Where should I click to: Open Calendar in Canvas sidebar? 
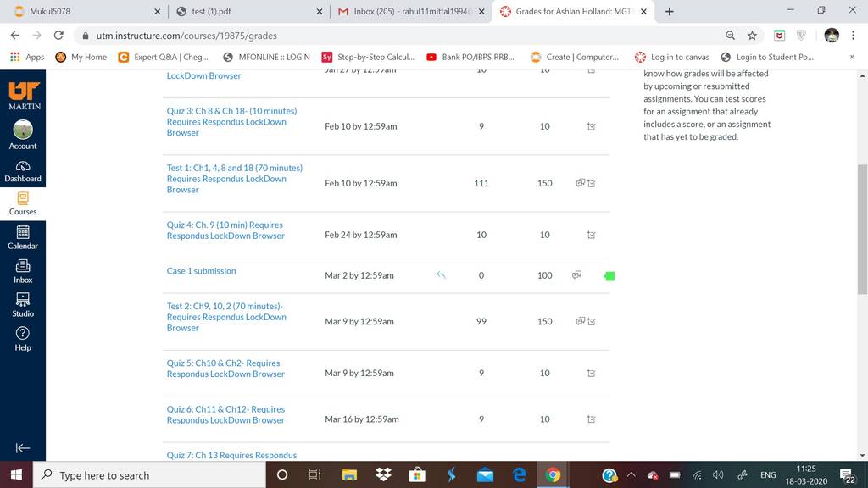click(23, 237)
